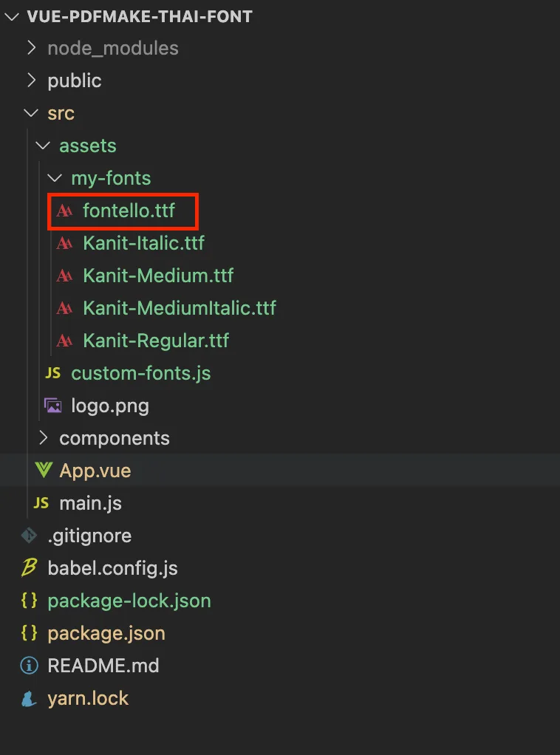
Task: Expand the node_modules folder chevron
Action: pyautogui.click(x=32, y=48)
